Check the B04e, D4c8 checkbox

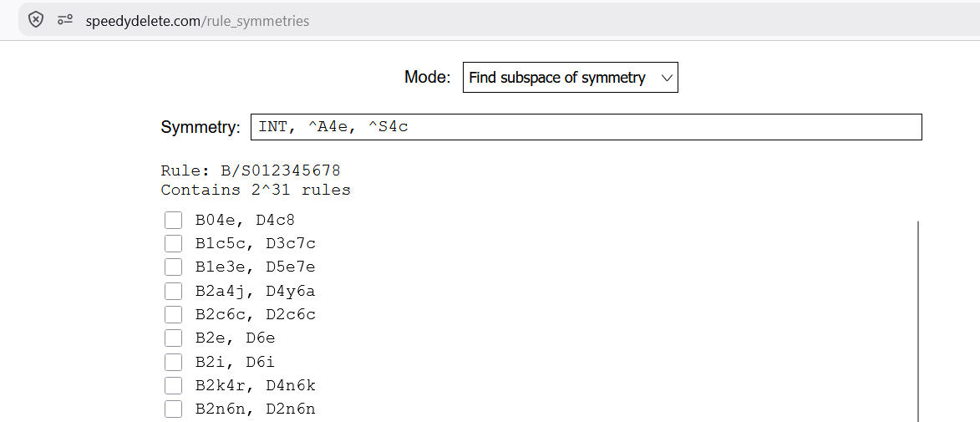[x=173, y=220]
